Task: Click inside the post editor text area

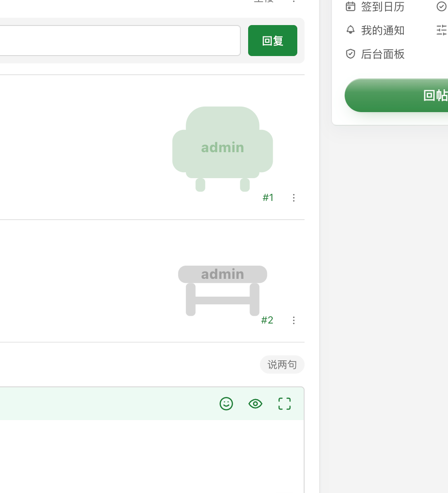Action: (152, 456)
